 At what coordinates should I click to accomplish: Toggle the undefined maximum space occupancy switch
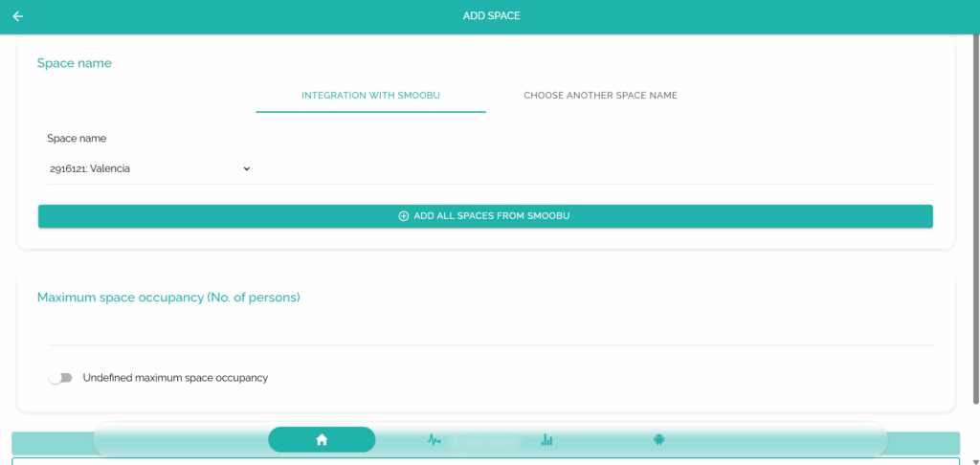point(60,378)
